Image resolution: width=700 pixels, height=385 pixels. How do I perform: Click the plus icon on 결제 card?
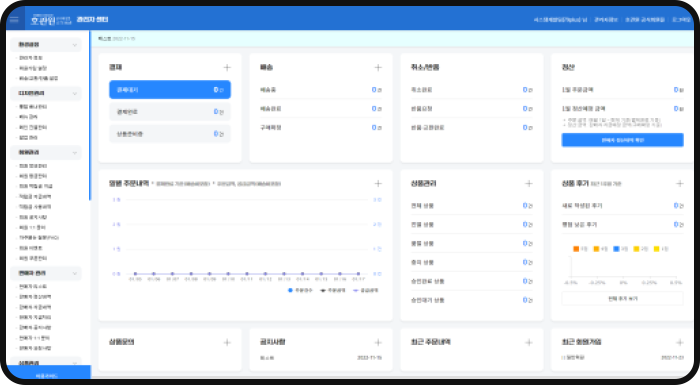coord(227,67)
